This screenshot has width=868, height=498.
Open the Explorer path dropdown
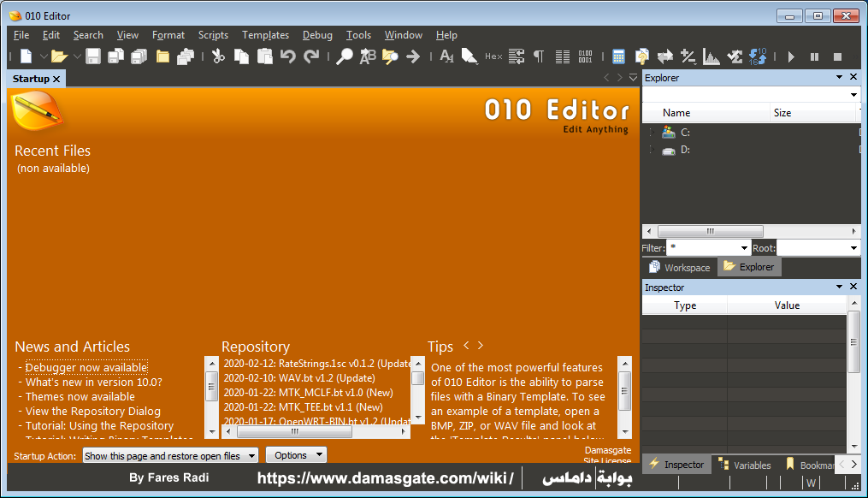(853, 95)
